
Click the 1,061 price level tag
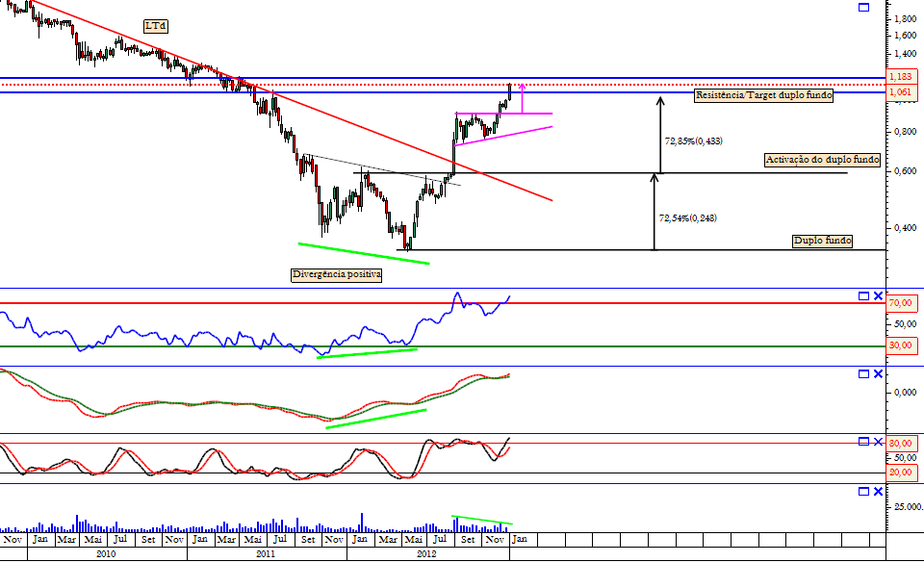[901, 92]
